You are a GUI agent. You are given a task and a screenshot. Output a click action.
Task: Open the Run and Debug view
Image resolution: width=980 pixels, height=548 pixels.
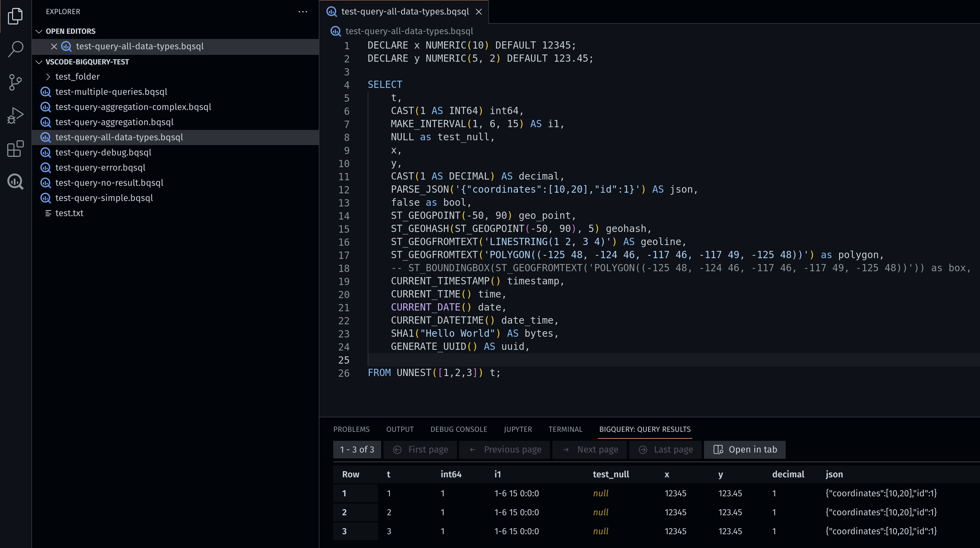[15, 115]
